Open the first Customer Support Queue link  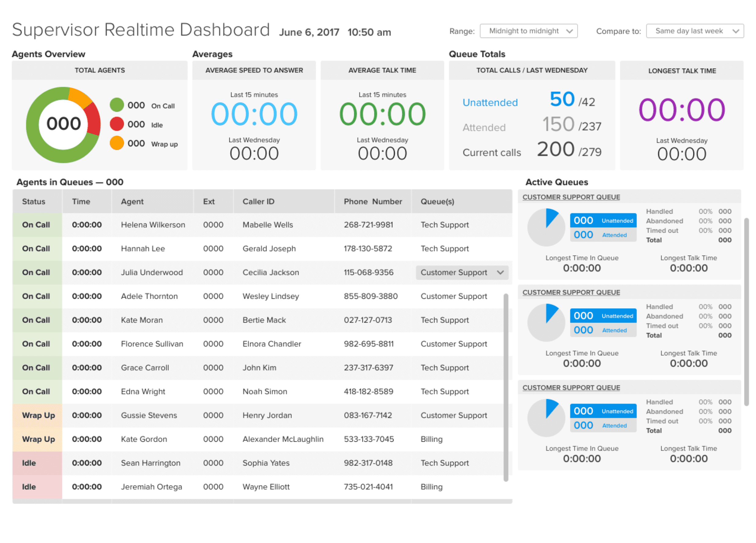pyautogui.click(x=571, y=197)
